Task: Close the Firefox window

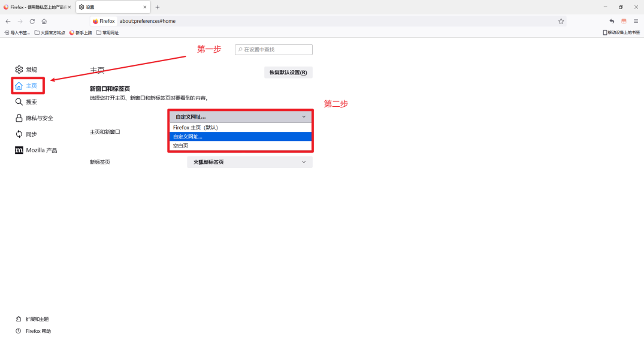Action: [x=636, y=7]
